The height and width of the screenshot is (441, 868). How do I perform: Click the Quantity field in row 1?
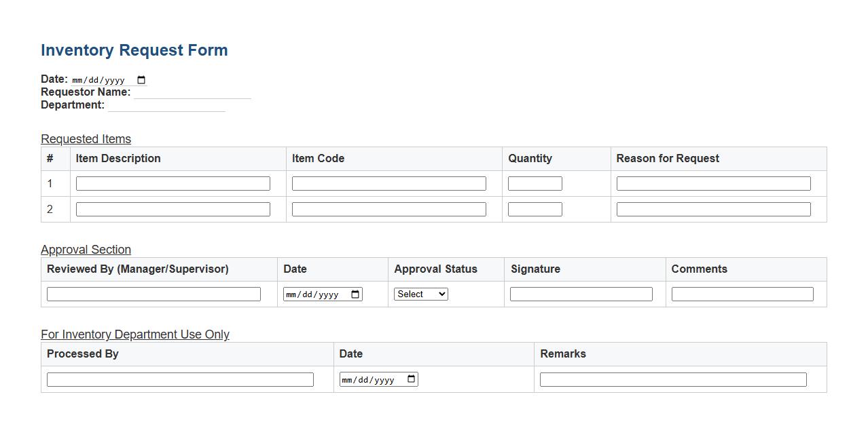coord(535,183)
